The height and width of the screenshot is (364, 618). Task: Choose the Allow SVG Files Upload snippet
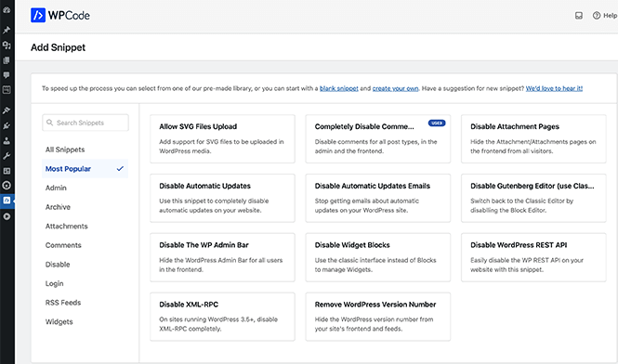222,139
